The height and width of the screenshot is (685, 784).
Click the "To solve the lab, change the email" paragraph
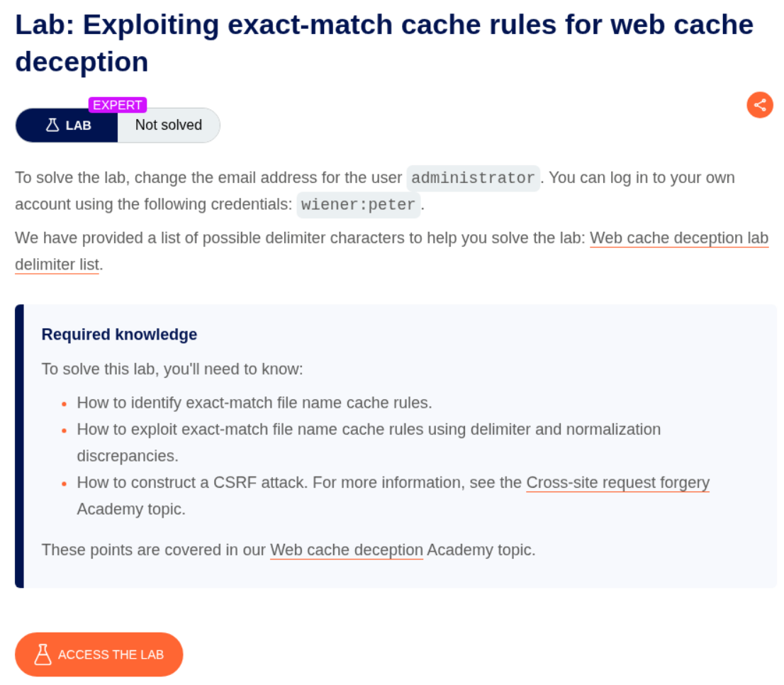[210, 177]
